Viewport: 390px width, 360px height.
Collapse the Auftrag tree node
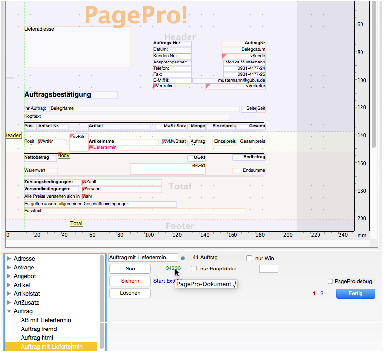(9, 311)
